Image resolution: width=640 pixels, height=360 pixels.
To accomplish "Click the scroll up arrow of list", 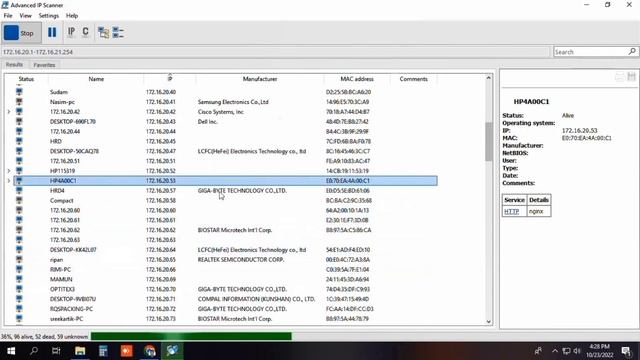I will coord(489,78).
